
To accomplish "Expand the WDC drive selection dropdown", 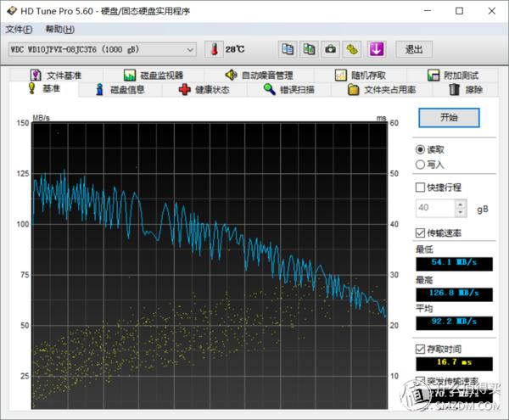I will pyautogui.click(x=189, y=50).
